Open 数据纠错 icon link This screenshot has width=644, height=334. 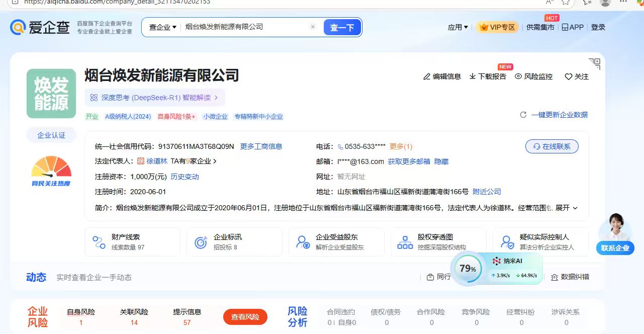click(555, 277)
